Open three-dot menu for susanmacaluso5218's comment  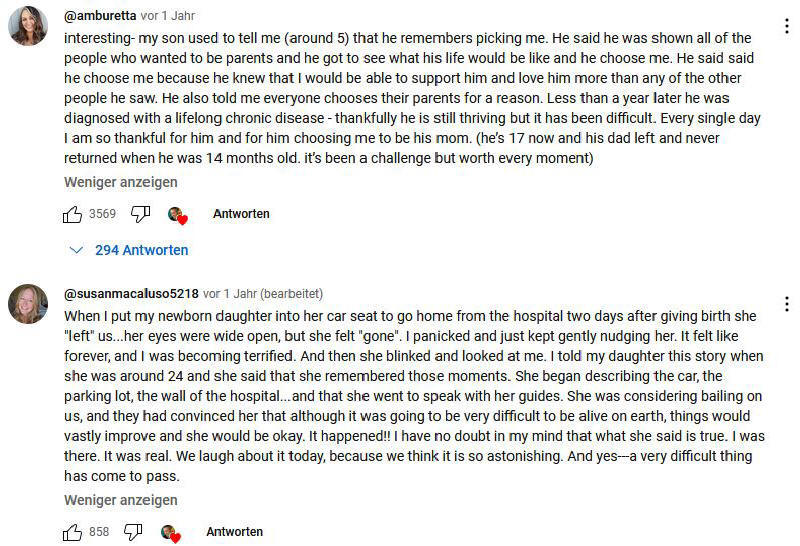pos(787,303)
